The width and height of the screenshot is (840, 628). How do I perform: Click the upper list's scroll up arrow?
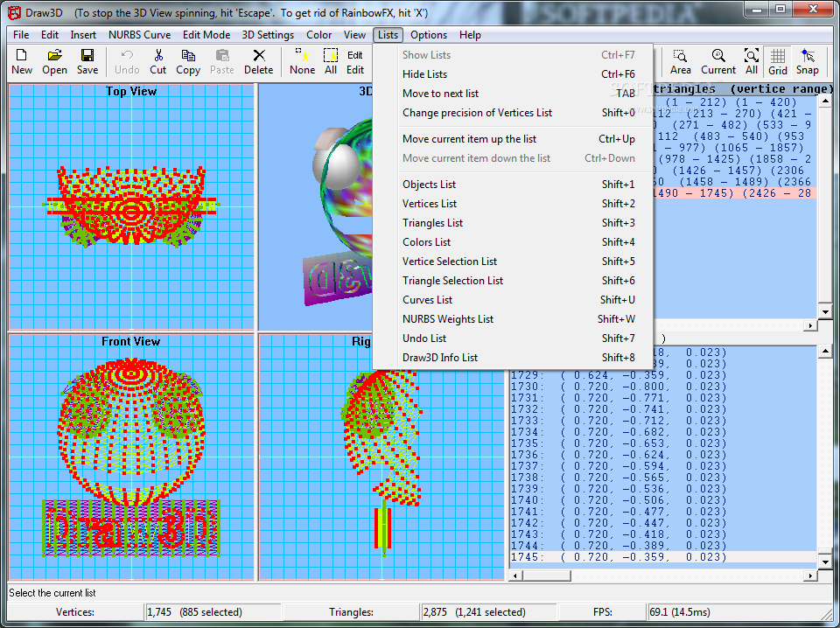coord(825,101)
